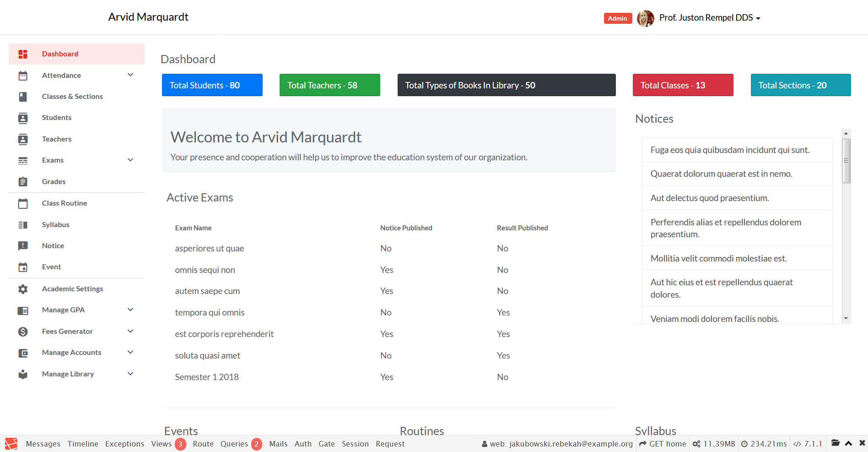Click Total Sections - 20 card
This screenshot has height=452, width=868.
[801, 85]
